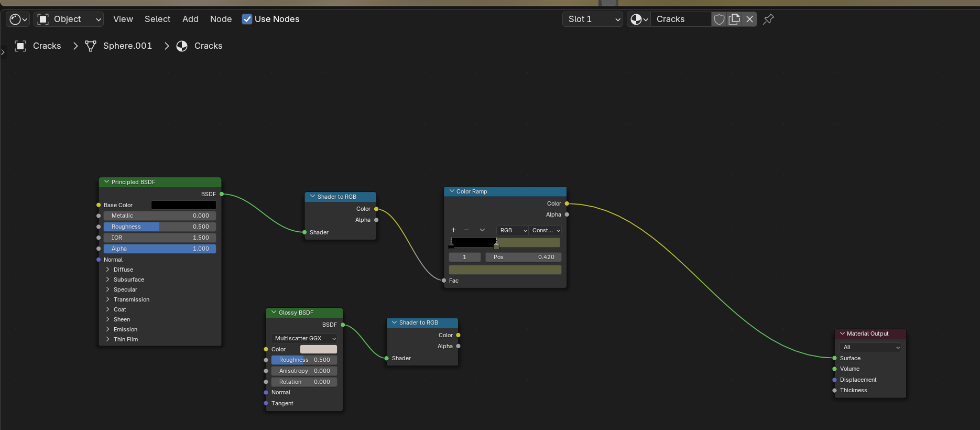The width and height of the screenshot is (980, 430).
Task: Add a color stop with plus icon
Action: click(x=454, y=230)
